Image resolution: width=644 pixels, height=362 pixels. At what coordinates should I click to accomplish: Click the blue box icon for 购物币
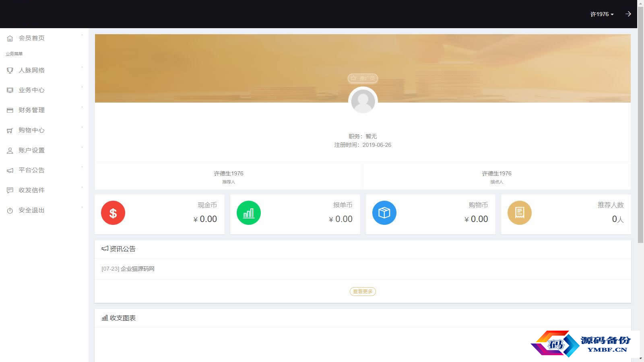(384, 213)
